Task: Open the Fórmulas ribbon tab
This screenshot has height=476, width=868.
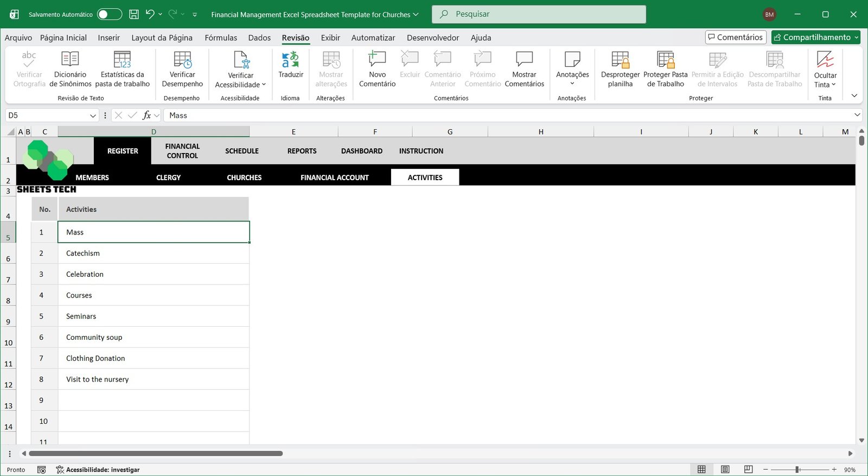Action: pos(221,37)
